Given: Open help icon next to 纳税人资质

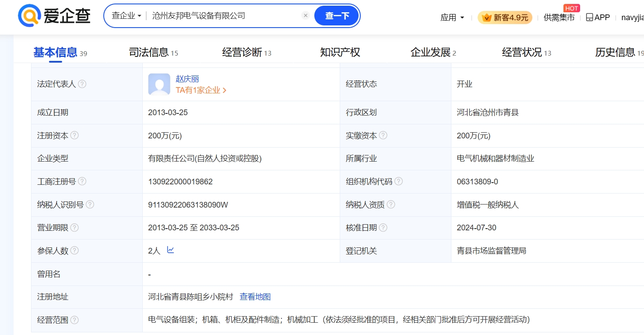Looking at the screenshot, I should click(x=391, y=205).
